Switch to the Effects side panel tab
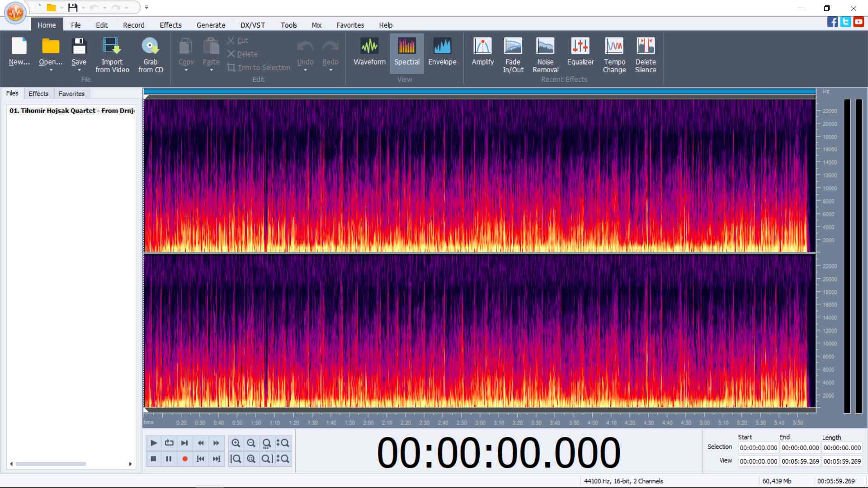 38,94
